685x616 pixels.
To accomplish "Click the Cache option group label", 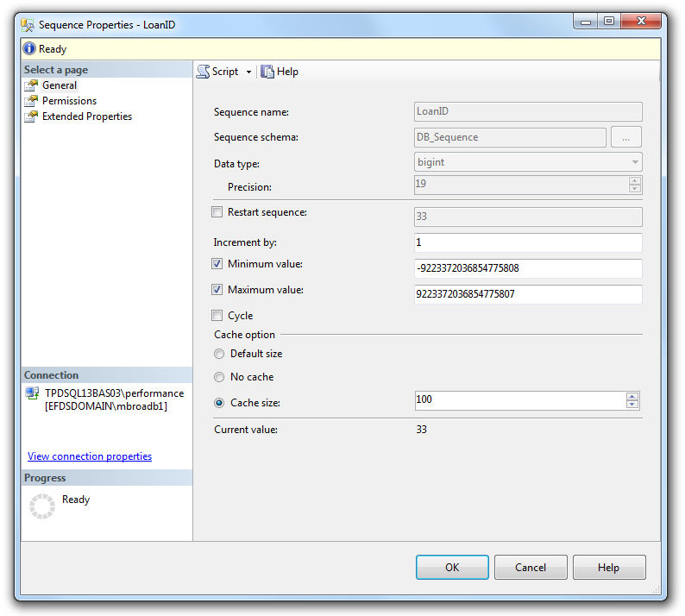I will pyautogui.click(x=245, y=335).
